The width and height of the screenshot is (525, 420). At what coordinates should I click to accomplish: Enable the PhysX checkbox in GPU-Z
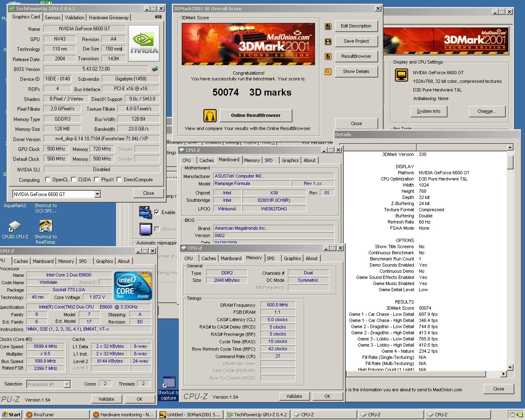coord(96,179)
